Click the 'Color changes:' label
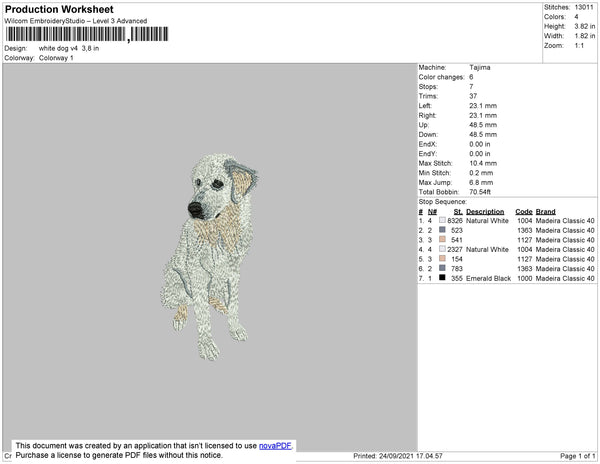Image resolution: width=600 pixels, height=464 pixels. tap(441, 77)
